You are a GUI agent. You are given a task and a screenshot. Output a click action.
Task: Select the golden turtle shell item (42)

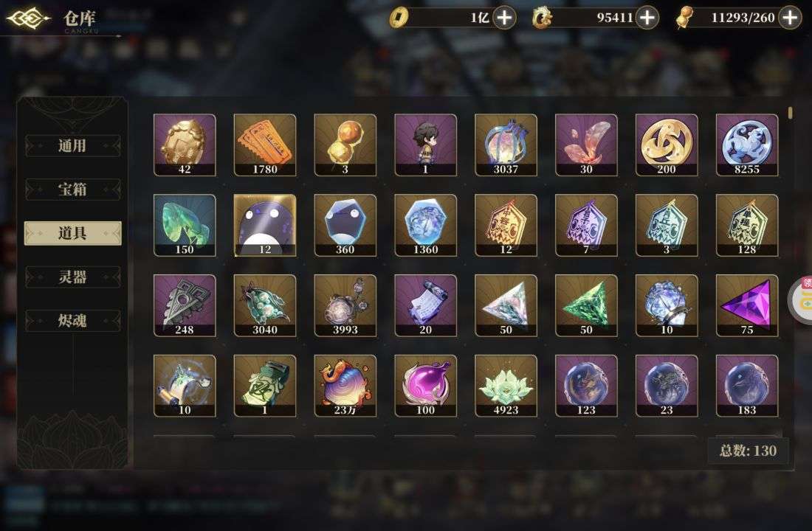[x=185, y=145]
